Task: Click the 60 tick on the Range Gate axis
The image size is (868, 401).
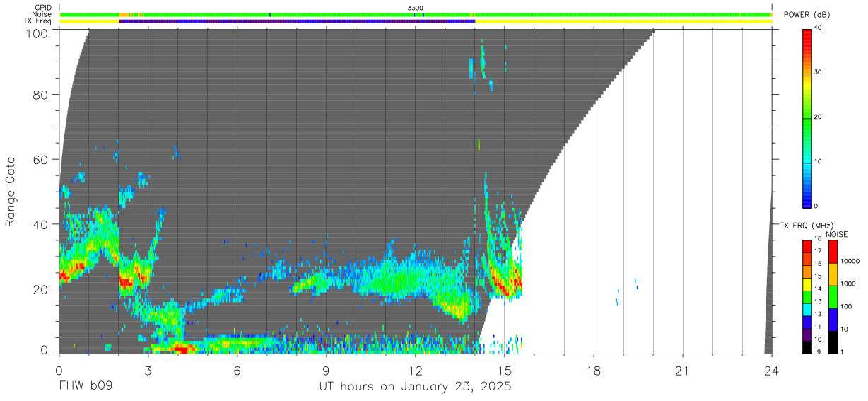Action: pos(41,160)
